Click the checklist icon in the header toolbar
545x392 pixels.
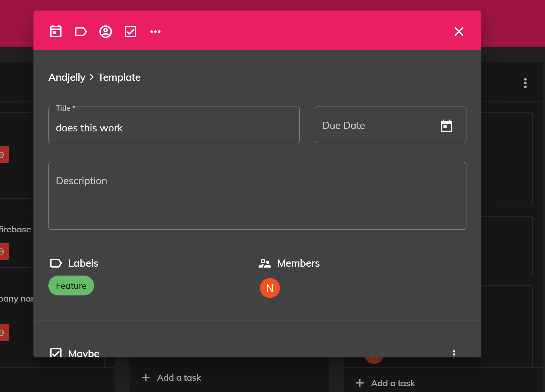pos(130,32)
